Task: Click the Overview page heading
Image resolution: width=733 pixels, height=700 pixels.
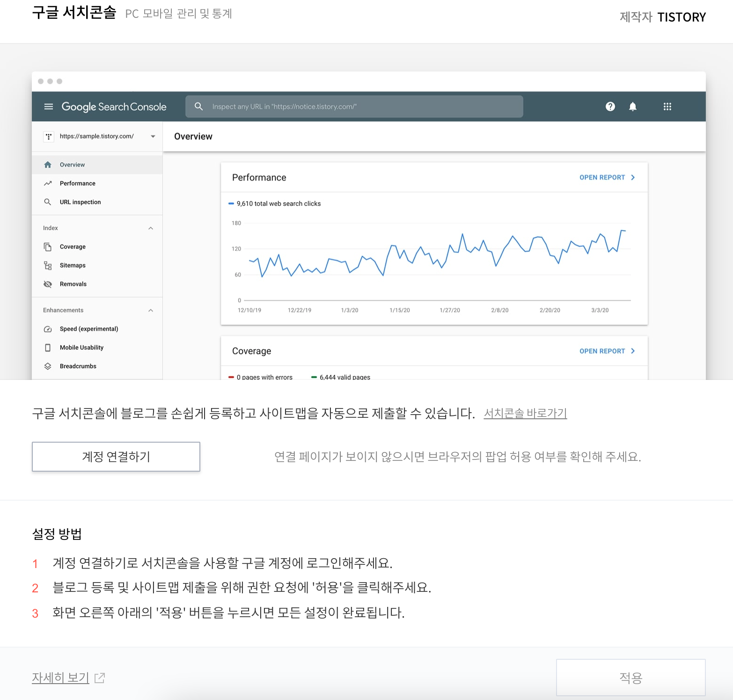Action: pyautogui.click(x=193, y=137)
